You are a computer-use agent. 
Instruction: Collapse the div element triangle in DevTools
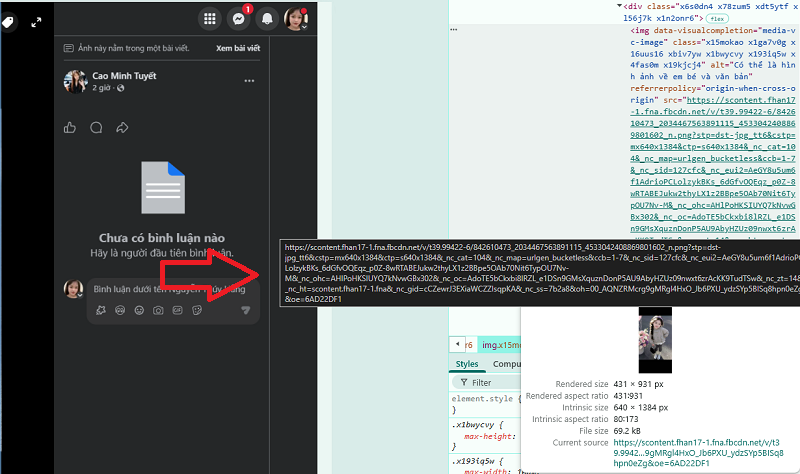[619, 6]
